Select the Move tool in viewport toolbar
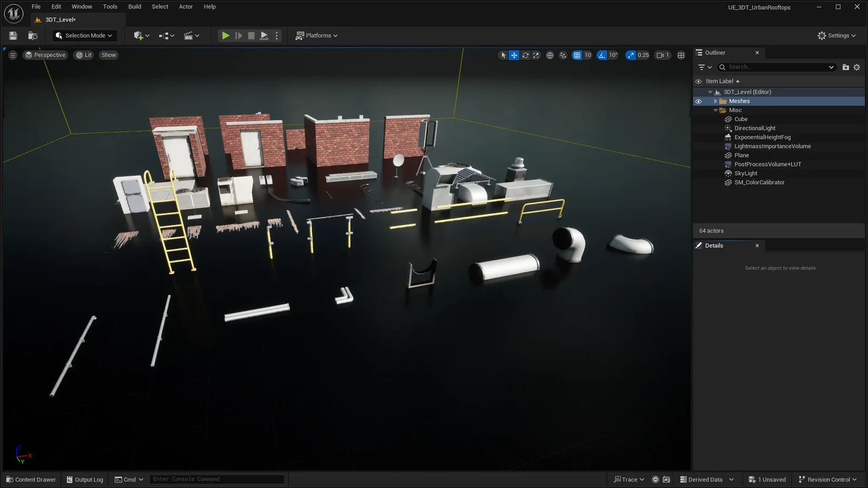Screen dimensions: 868x488 513,55
